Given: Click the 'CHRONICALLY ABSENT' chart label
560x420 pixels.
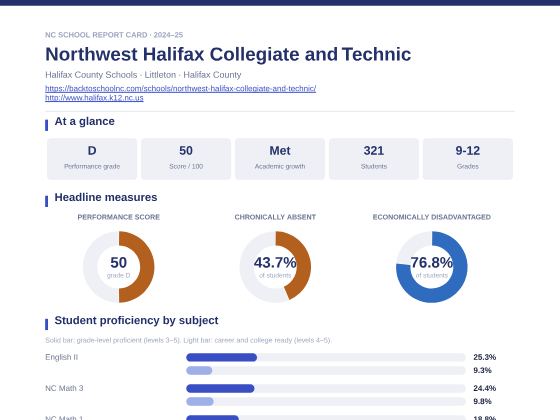Looking at the screenshot, I should pyautogui.click(x=275, y=217).
